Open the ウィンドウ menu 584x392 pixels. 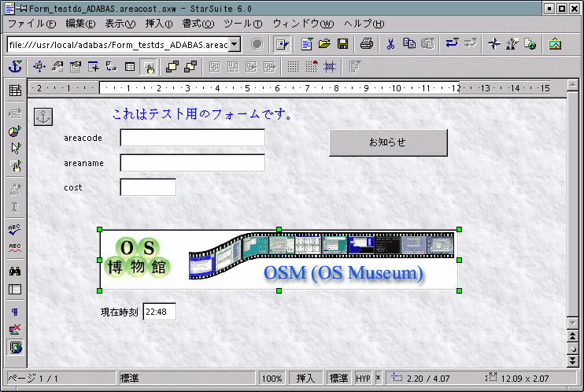point(303,24)
